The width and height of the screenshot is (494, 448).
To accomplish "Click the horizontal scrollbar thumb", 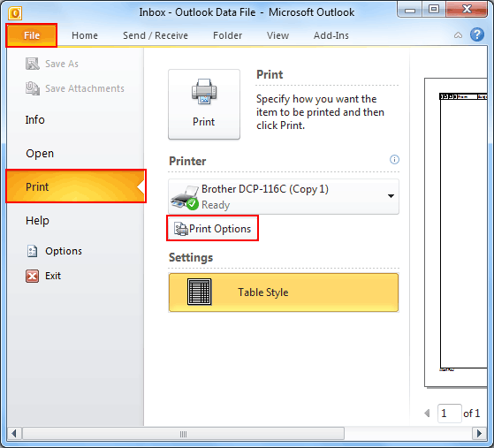I will (x=183, y=434).
